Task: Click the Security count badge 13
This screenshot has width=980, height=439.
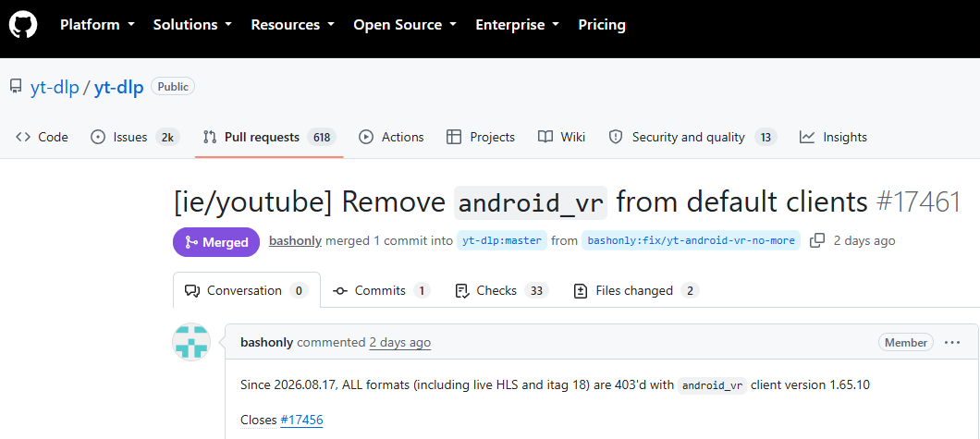Action: tap(766, 138)
